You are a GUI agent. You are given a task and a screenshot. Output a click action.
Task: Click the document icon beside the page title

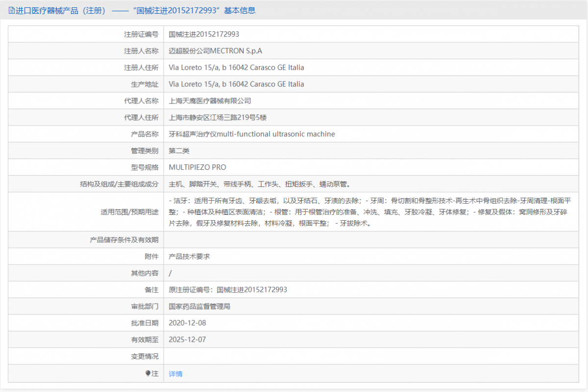10,10
